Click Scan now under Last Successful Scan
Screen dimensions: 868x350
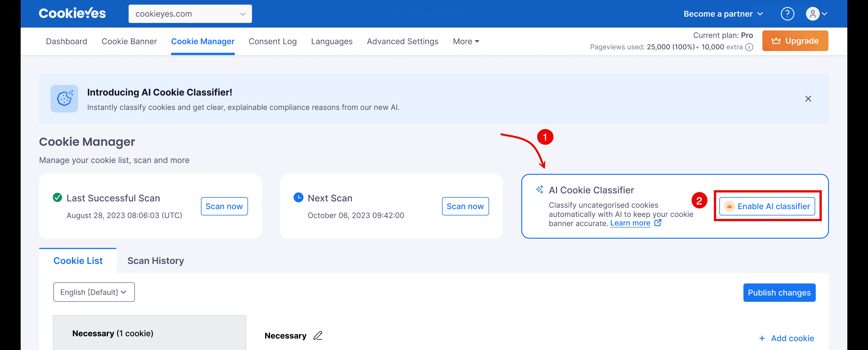coord(224,206)
